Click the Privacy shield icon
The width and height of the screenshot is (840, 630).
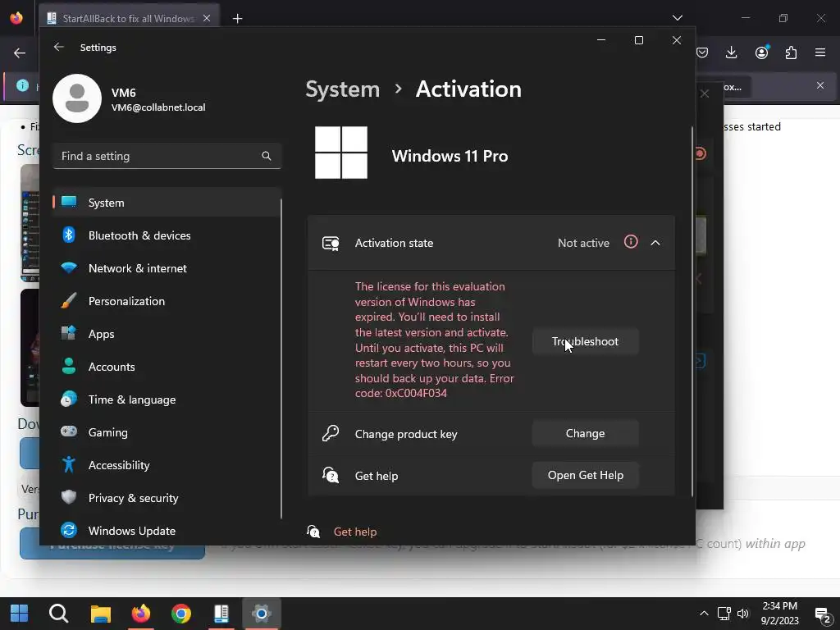pyautogui.click(x=69, y=497)
